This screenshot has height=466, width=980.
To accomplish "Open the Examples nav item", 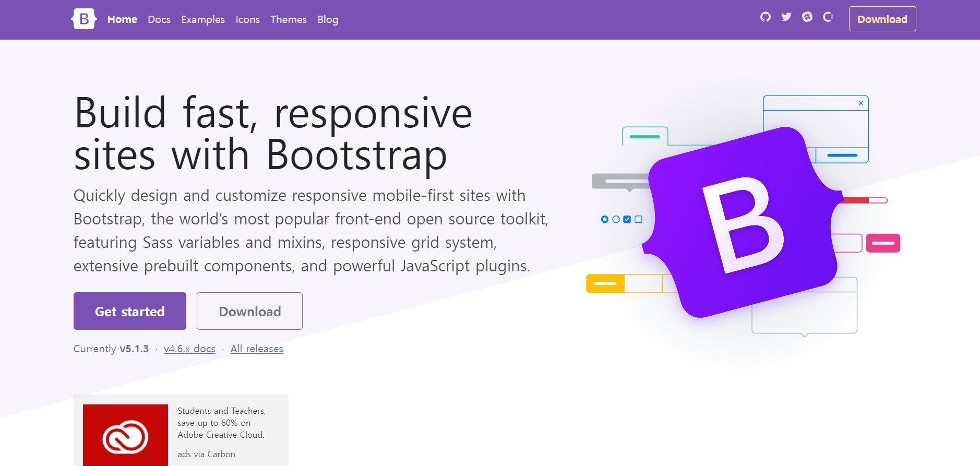I will [203, 19].
